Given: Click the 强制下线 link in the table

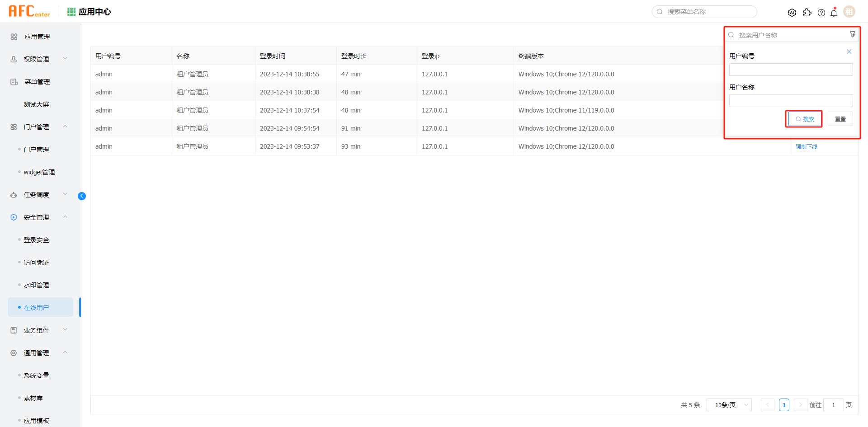Looking at the screenshot, I should (x=807, y=146).
